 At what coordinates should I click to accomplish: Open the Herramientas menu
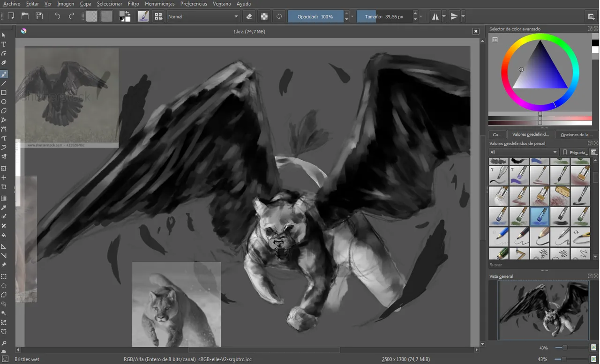click(160, 4)
